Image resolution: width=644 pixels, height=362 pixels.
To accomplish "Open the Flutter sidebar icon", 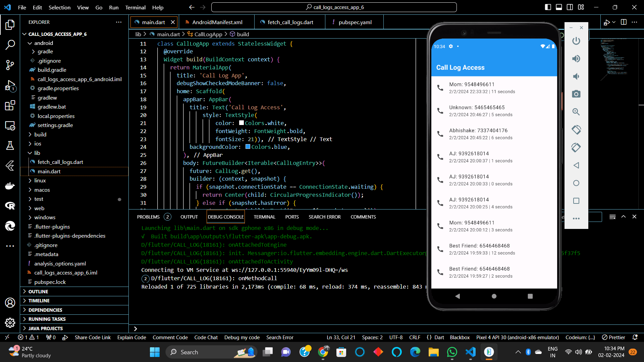I will pyautogui.click(x=10, y=165).
